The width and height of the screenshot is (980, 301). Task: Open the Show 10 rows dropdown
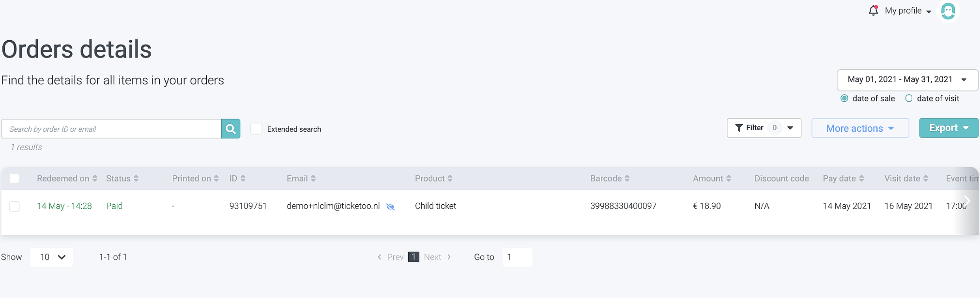[52, 257]
